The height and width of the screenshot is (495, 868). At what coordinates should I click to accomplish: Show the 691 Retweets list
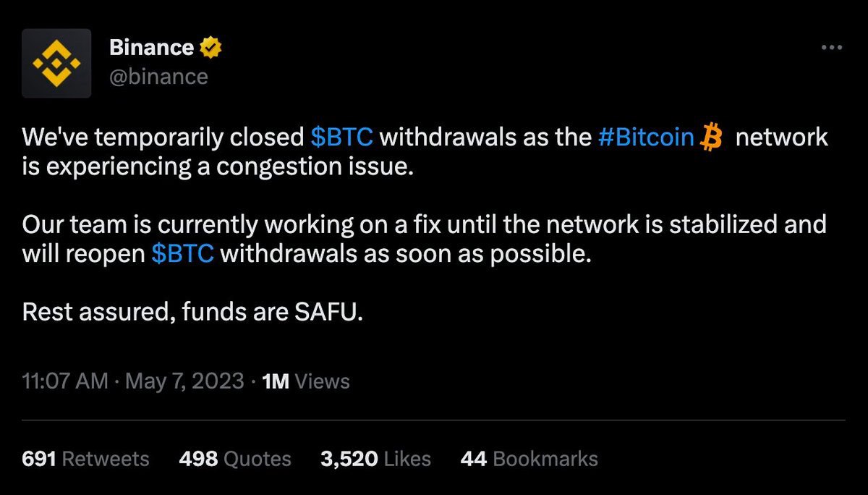point(85,459)
